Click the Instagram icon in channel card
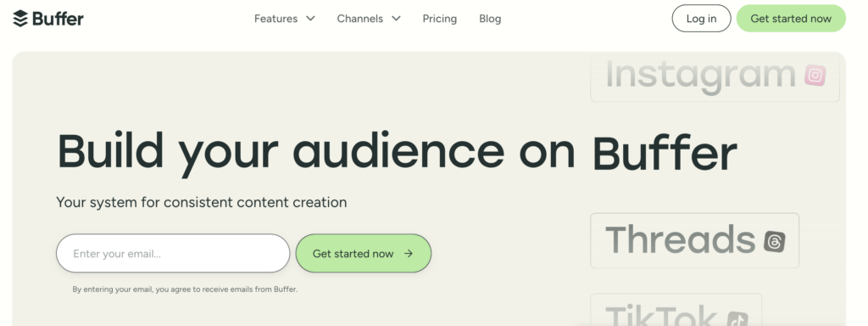This screenshot has height=326, width=868. coord(815,76)
